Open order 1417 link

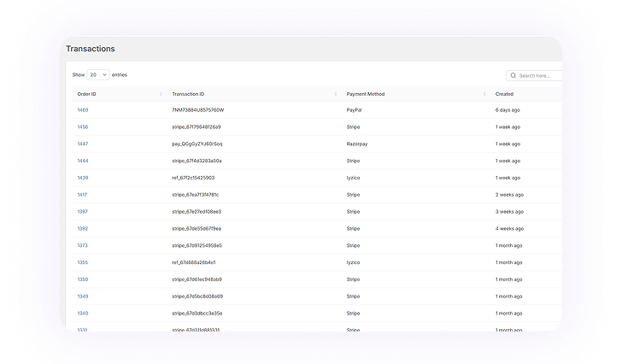pos(83,195)
